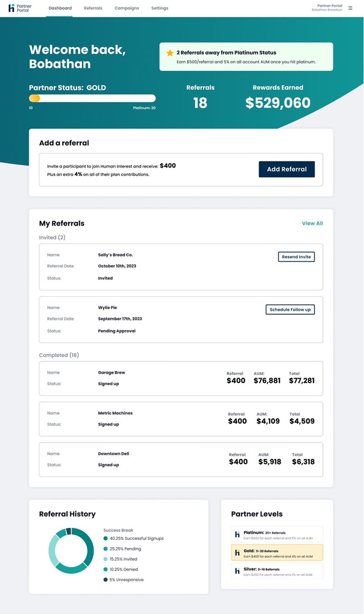Click Downtown Deli AUM $5,918
Viewport: 364px width, 614px height.
[x=270, y=462]
